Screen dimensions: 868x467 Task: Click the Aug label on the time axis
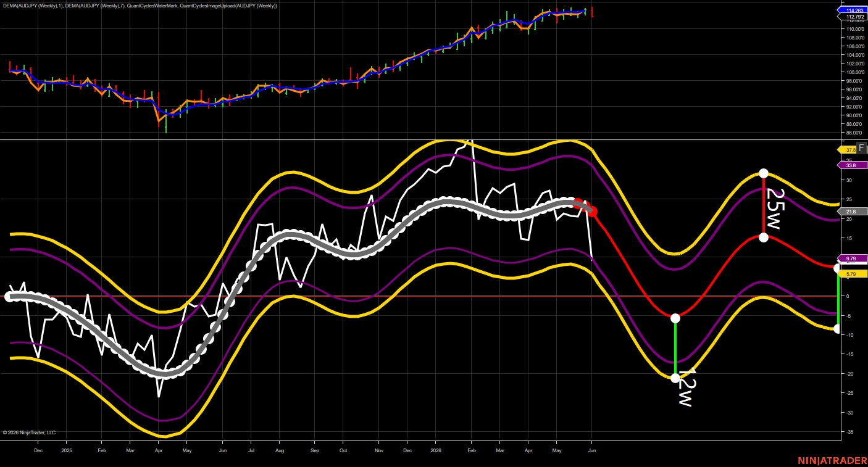(x=279, y=450)
